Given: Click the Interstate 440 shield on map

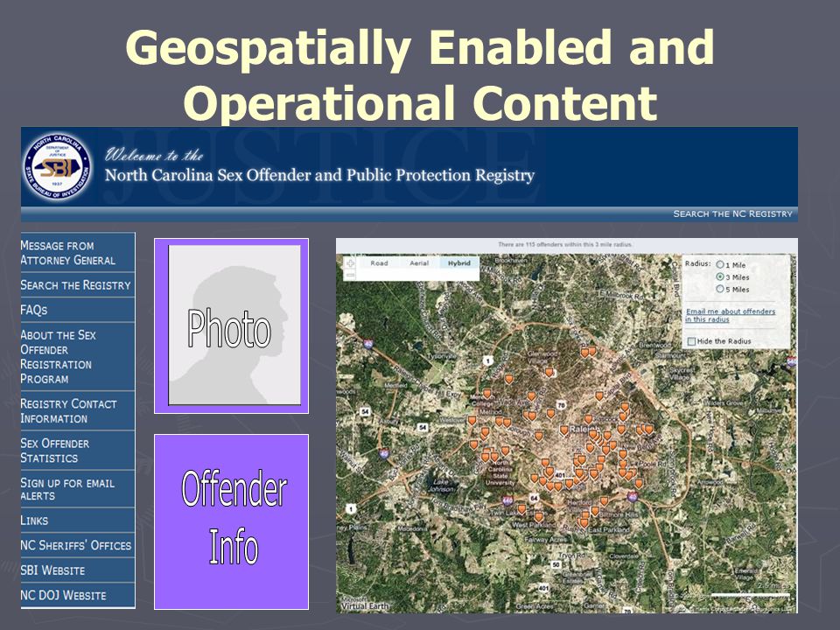Looking at the screenshot, I should coord(507,500).
